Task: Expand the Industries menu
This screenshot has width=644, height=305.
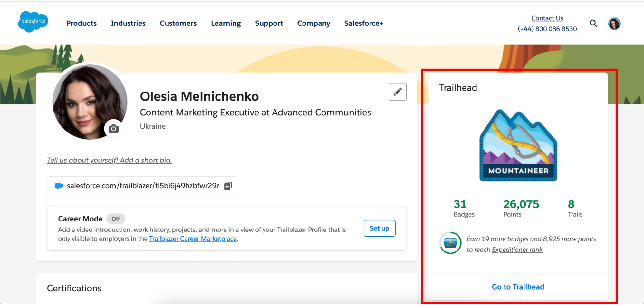Action: [x=128, y=23]
